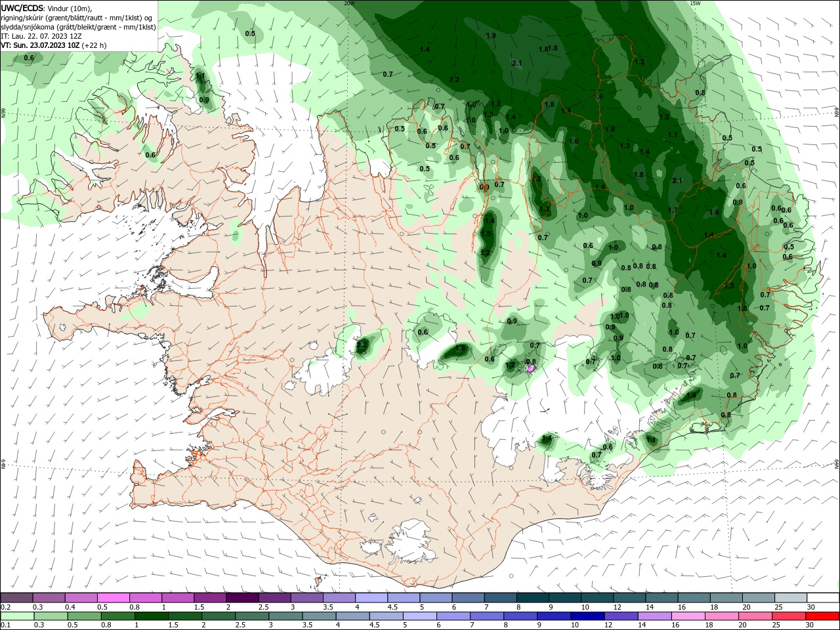The image size is (840, 630).
Task: Click the IT: Lau. 22. 07. 2023 12Z line
Action: [x=41, y=36]
